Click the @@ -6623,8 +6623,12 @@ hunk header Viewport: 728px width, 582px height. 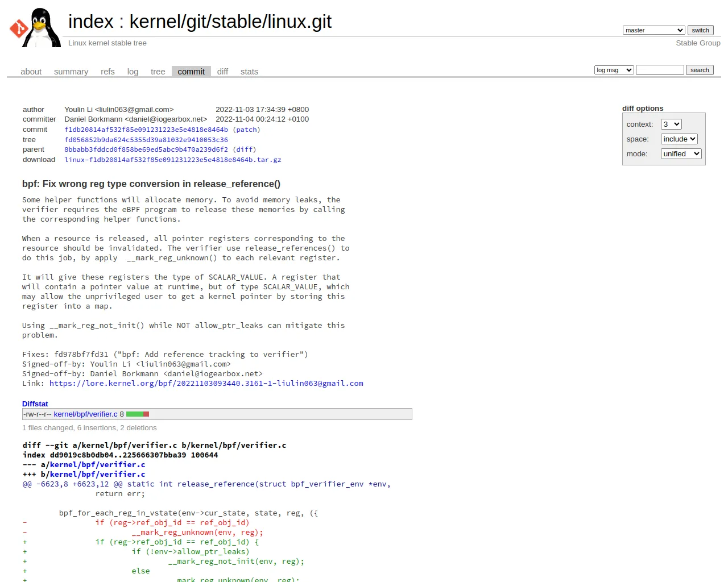pyautogui.click(x=206, y=484)
